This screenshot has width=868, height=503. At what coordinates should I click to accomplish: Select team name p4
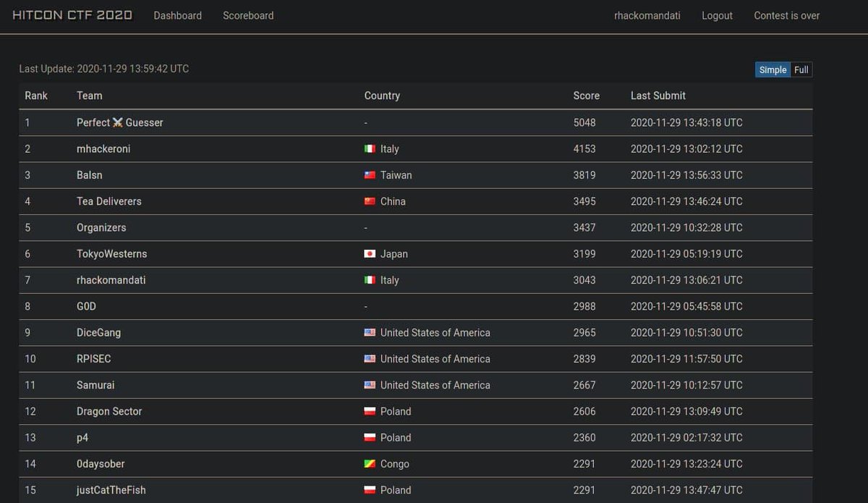82,438
